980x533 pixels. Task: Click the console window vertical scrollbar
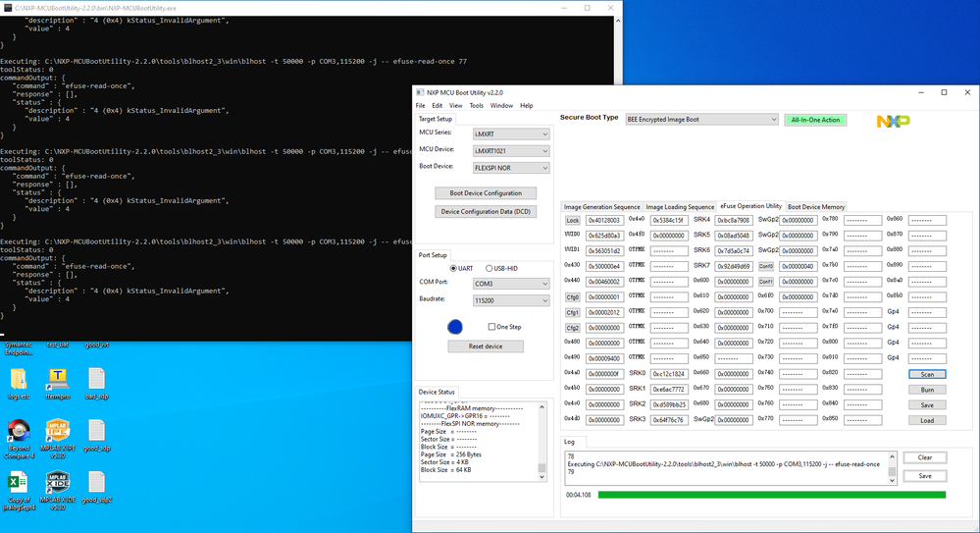point(617,179)
